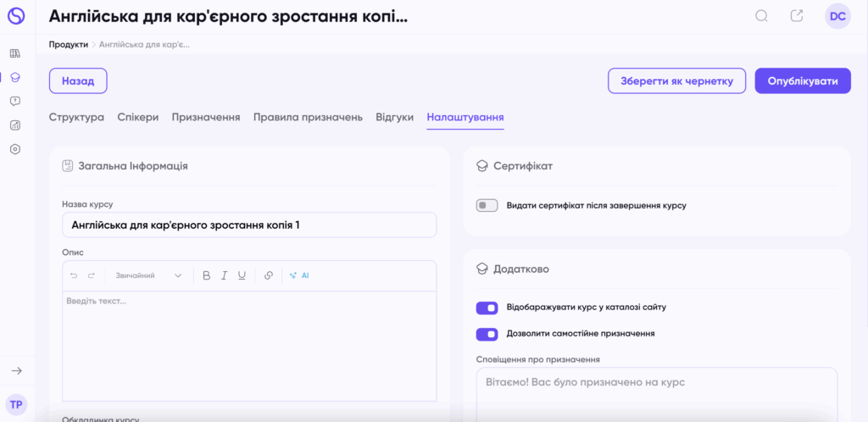
Task: Click the Назва курсу input field
Action: click(249, 225)
